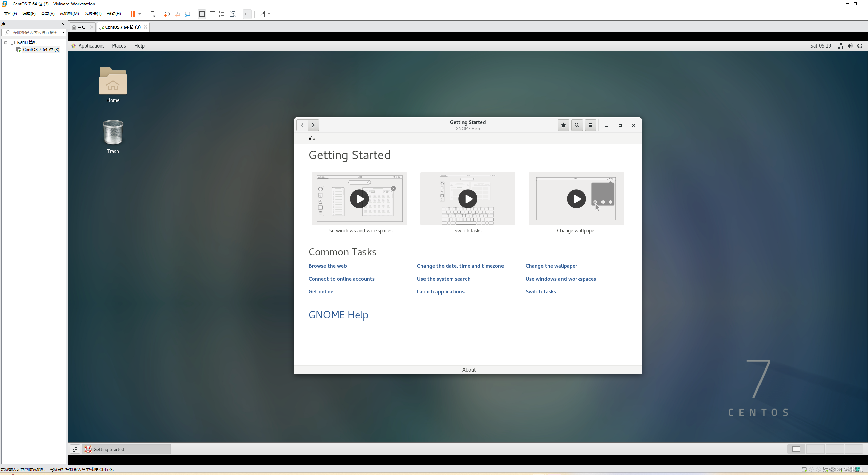Play the Switch tasks video
868x475 pixels.
468,199
